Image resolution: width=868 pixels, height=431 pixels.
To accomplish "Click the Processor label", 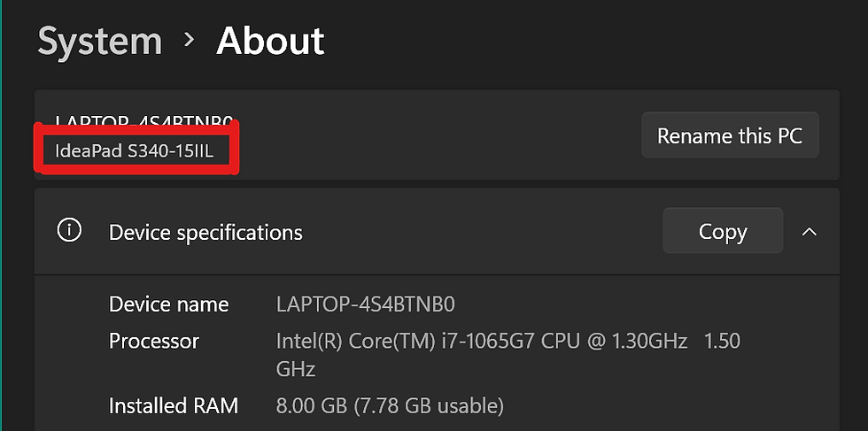I will click(x=154, y=341).
